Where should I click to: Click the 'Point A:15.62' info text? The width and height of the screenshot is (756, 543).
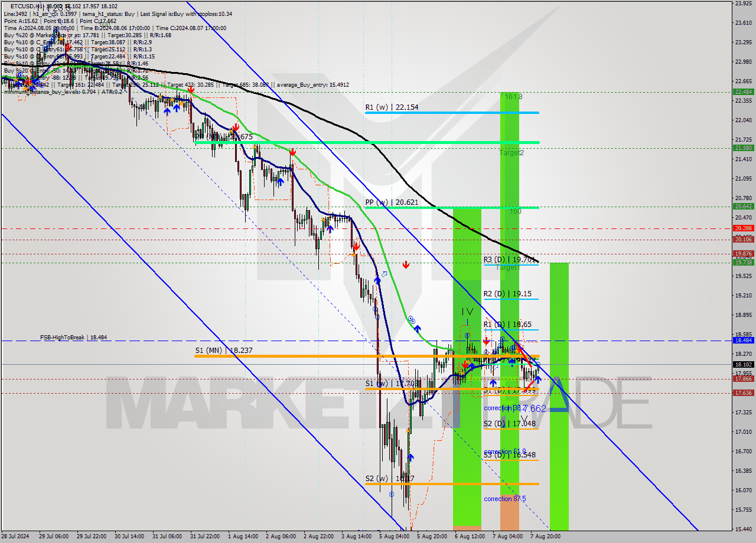coord(21,21)
